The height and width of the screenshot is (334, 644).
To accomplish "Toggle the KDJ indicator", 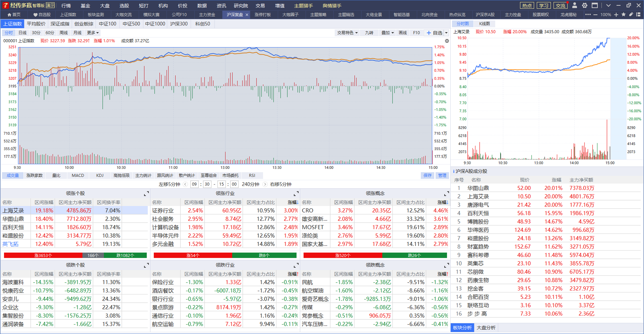I will point(100,175).
